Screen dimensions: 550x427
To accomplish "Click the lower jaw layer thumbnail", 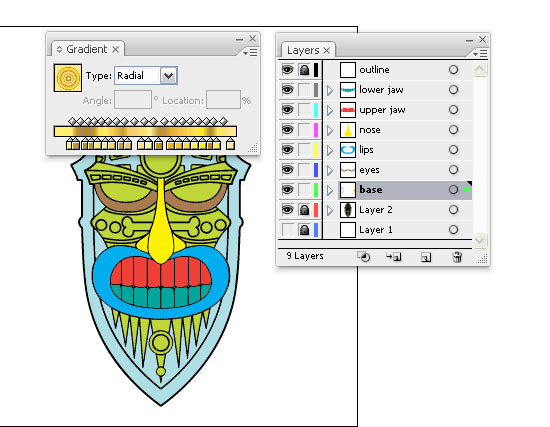I will [x=348, y=90].
